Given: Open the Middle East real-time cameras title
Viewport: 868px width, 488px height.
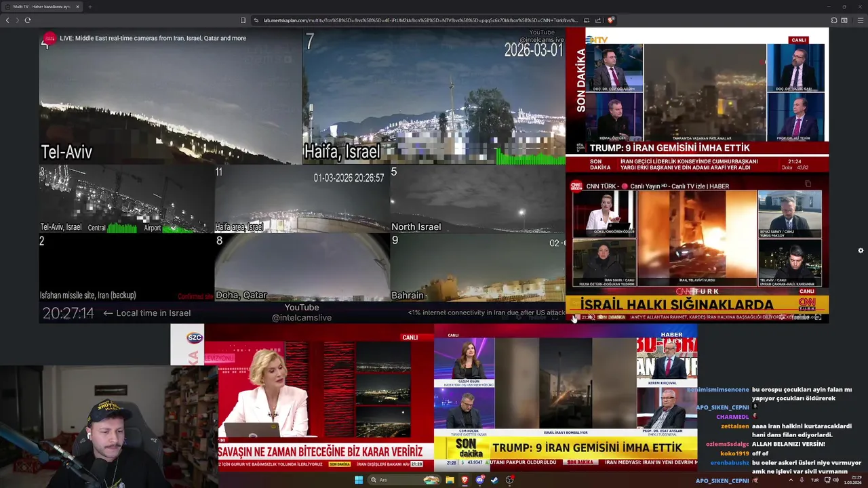Looking at the screenshot, I should [153, 38].
